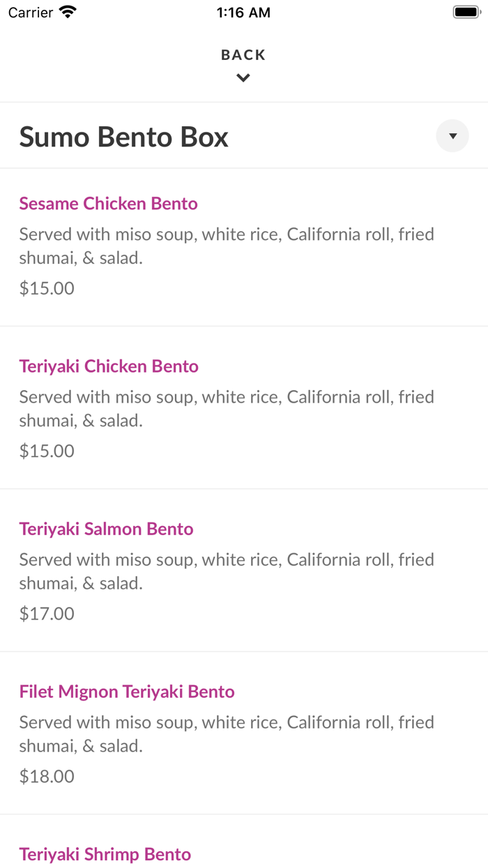Open Teriyaki Chicken Bento details
The image size is (488, 868).
tap(109, 366)
